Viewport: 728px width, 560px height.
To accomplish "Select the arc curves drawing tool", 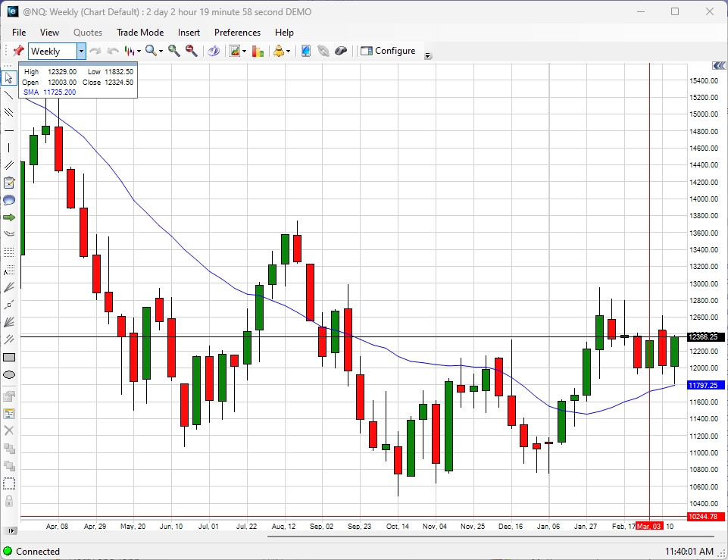I will tap(9, 233).
